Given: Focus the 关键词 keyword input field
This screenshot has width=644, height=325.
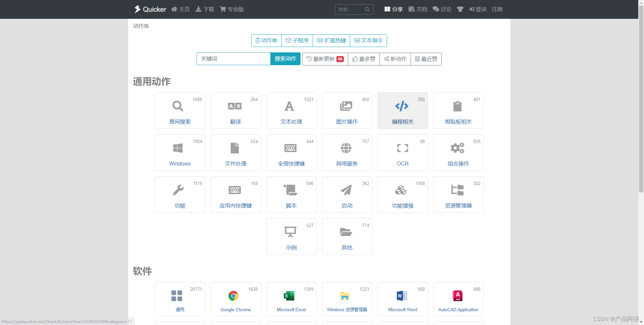Looking at the screenshot, I should pos(233,59).
